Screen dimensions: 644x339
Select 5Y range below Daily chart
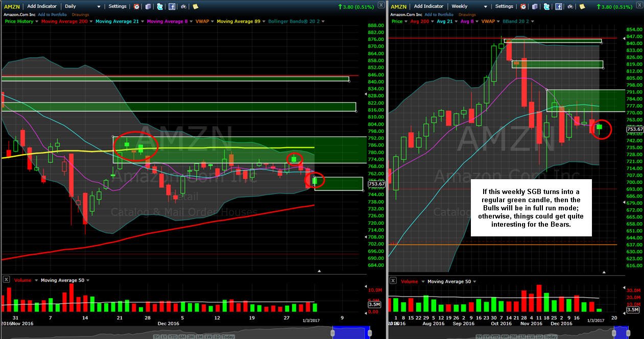click(156, 336)
